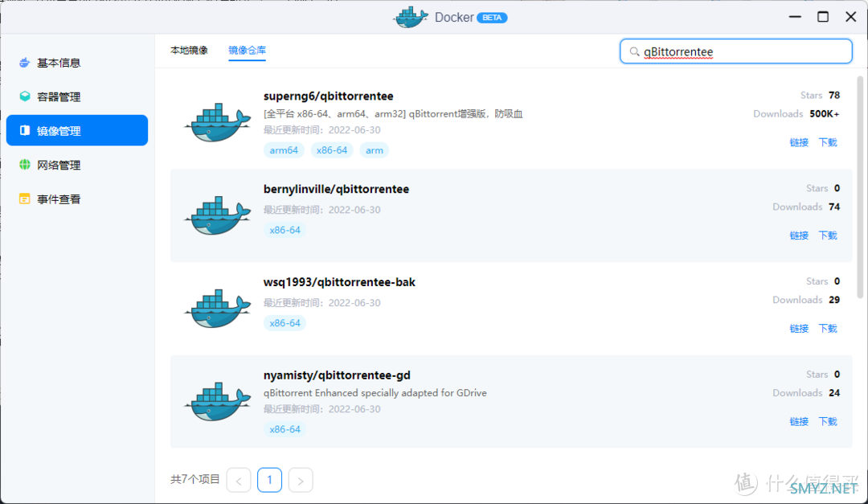Click 下载 for nyamisty/qbittorrentee-gd

click(x=828, y=421)
